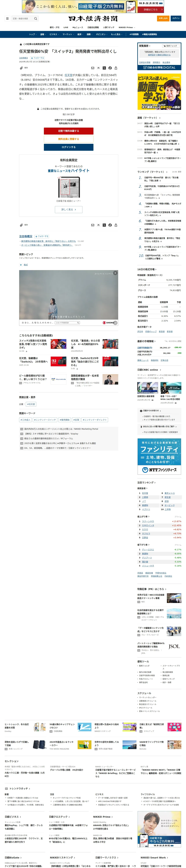Click the magnifier search icon in header
This screenshot has height=868, width=186.
[35, 19]
